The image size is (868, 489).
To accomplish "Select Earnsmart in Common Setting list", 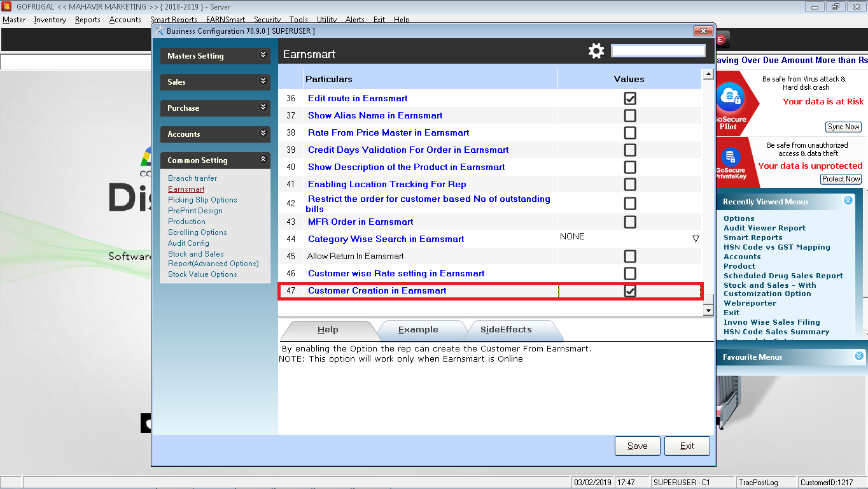I will [186, 189].
